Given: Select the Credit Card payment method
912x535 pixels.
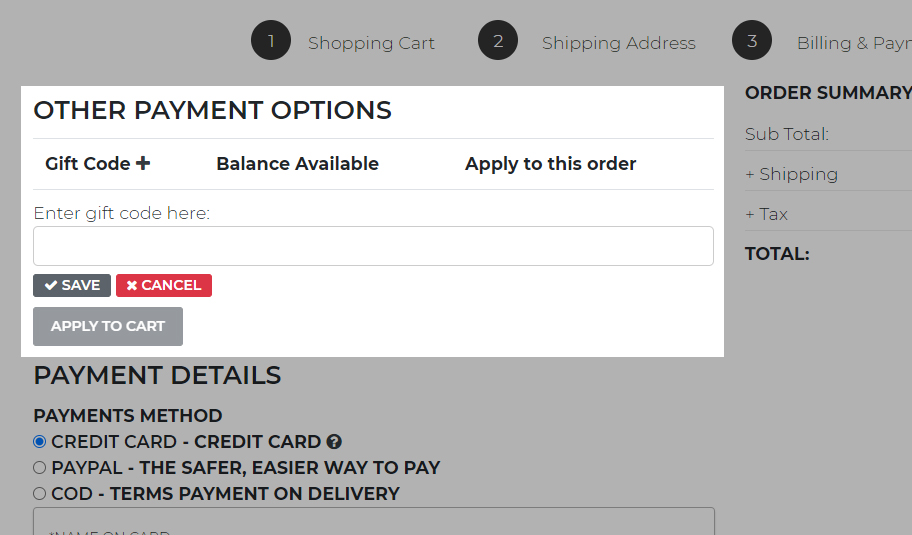Looking at the screenshot, I should click(x=40, y=441).
